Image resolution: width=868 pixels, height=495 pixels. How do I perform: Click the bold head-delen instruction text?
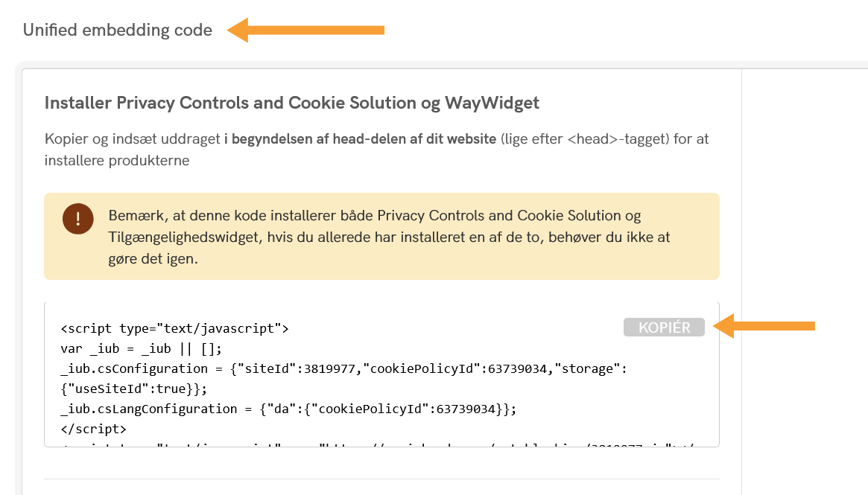tap(360, 139)
